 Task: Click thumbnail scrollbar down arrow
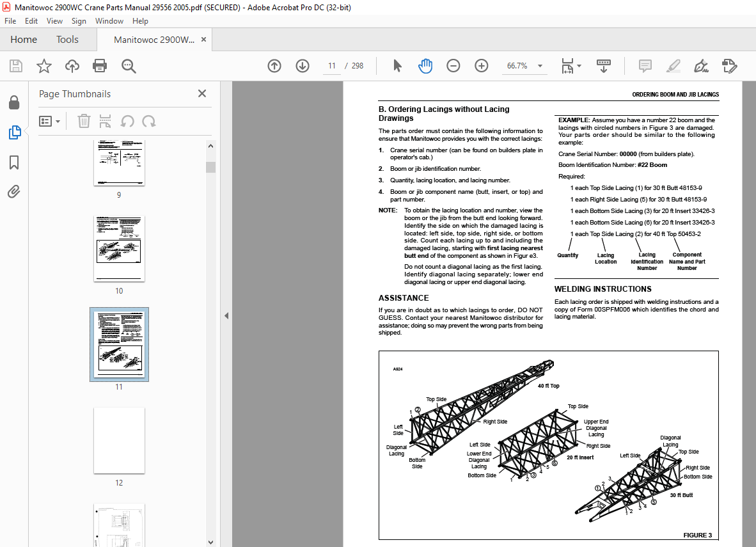coord(210,542)
